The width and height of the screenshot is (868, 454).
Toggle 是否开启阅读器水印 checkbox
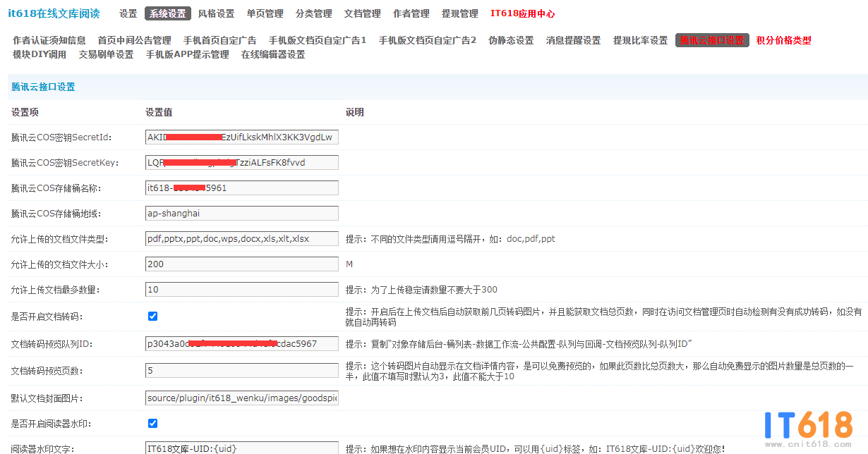click(x=152, y=423)
